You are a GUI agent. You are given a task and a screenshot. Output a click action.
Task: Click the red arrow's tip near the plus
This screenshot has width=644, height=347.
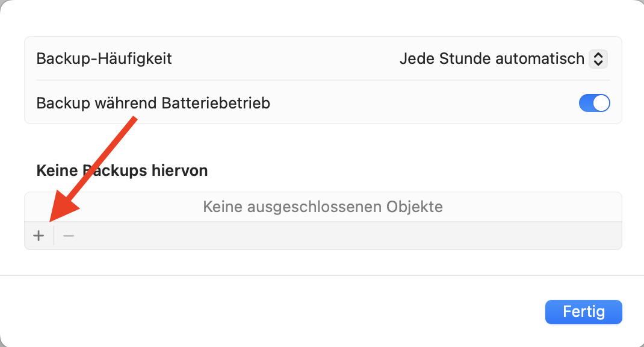pos(52,219)
